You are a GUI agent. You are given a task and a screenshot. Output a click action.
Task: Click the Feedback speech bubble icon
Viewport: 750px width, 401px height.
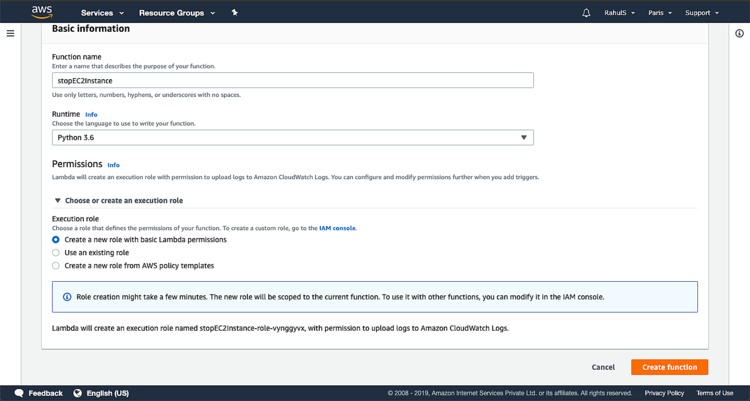[19, 393]
